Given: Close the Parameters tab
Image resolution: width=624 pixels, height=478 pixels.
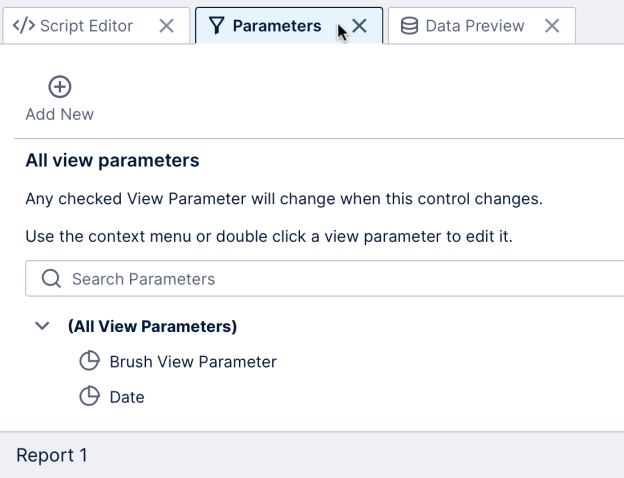Looking at the screenshot, I should pos(360,26).
